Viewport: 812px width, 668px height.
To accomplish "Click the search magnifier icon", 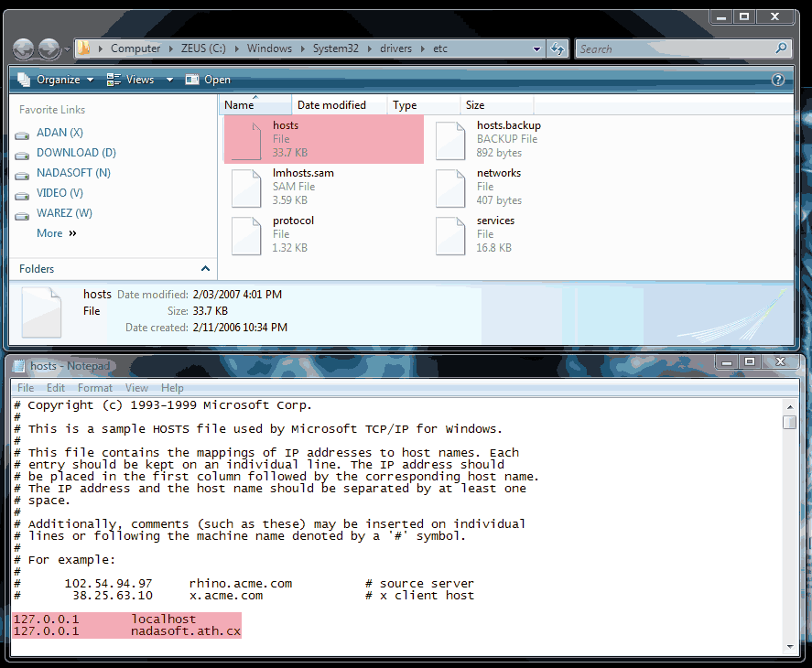I will coord(782,48).
